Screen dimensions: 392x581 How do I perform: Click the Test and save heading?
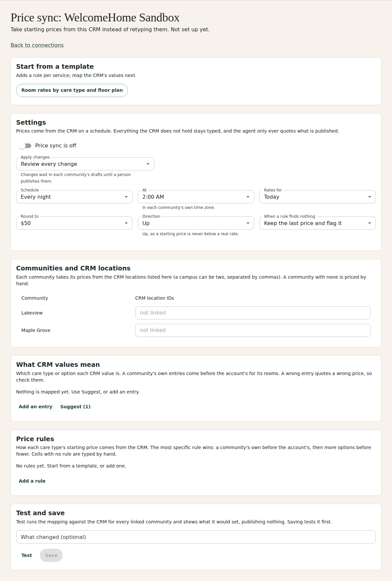tap(40, 513)
